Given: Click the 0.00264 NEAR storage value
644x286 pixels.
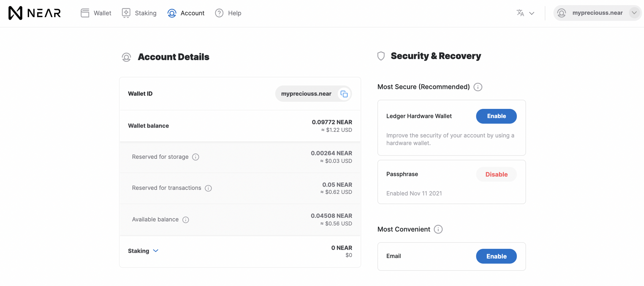Looking at the screenshot, I should coord(331,153).
